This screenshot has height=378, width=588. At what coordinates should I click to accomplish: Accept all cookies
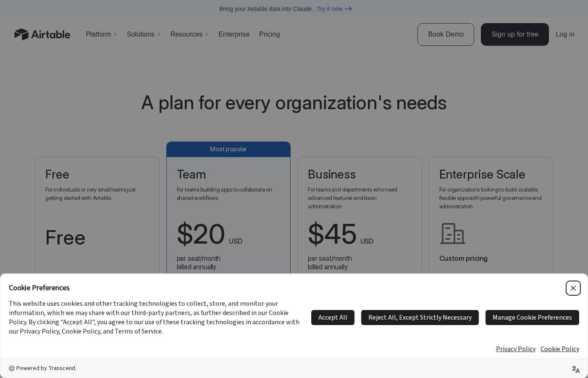click(333, 318)
